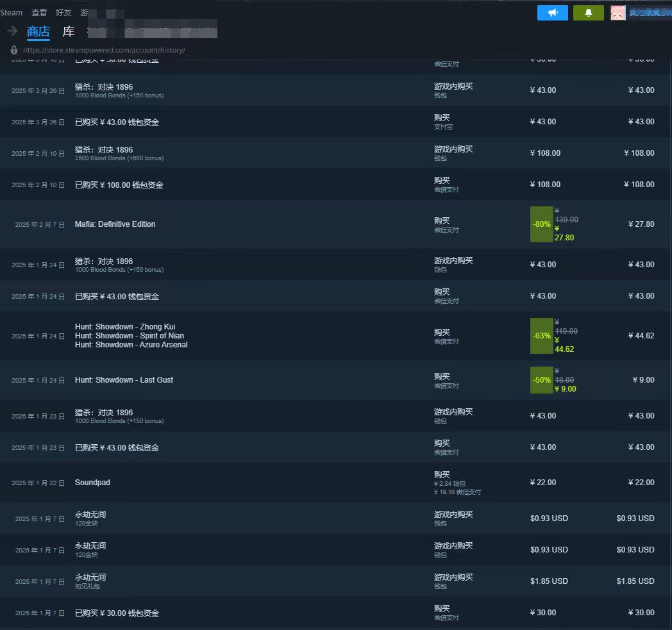Select the $1.85 USD total amount

click(x=635, y=581)
